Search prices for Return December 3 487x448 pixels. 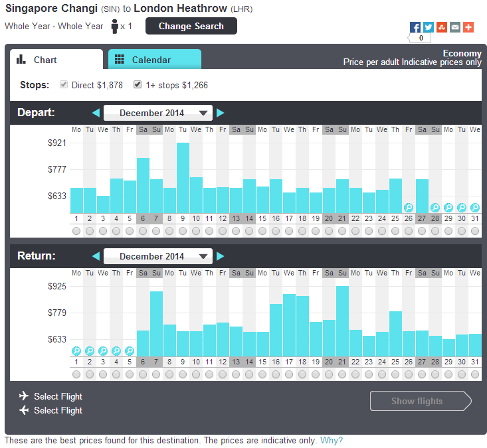(103, 351)
